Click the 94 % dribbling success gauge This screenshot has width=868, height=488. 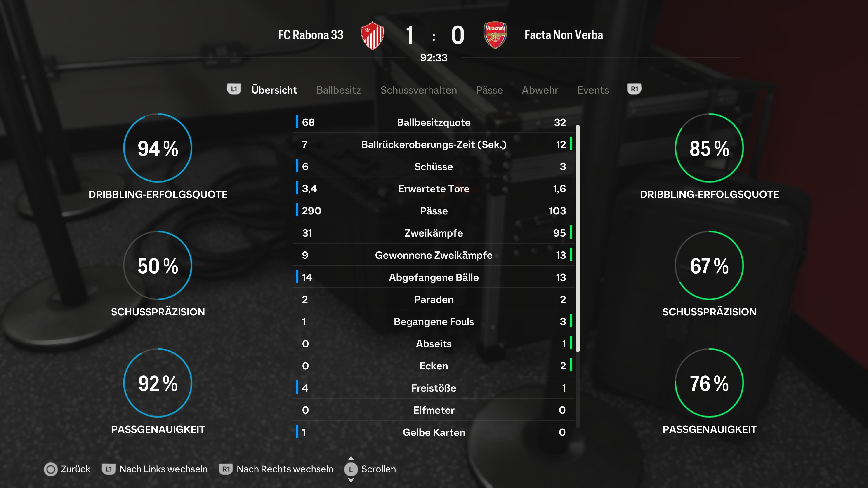pyautogui.click(x=158, y=148)
